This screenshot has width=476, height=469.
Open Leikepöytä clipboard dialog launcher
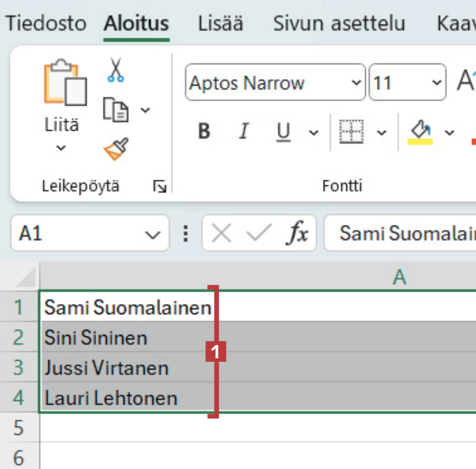[x=159, y=187]
